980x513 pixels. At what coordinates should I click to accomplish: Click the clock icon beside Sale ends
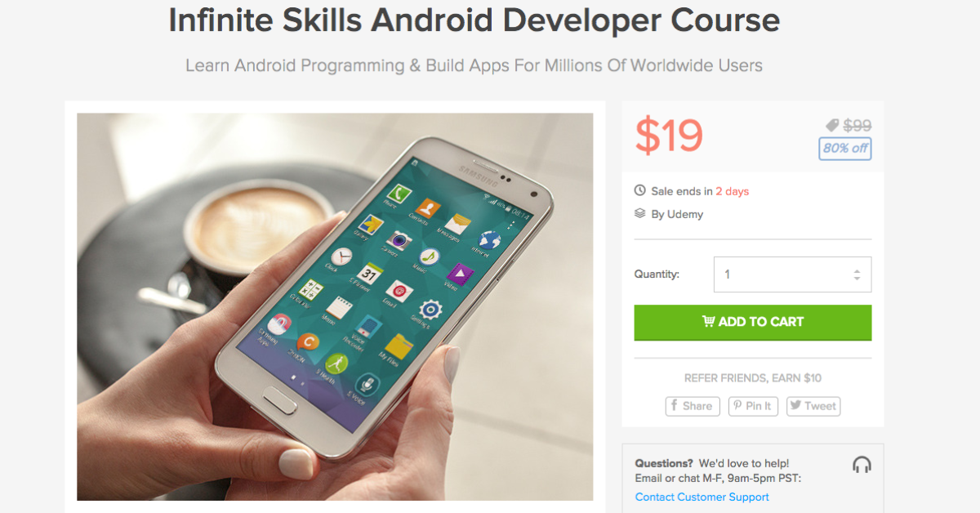coord(640,190)
